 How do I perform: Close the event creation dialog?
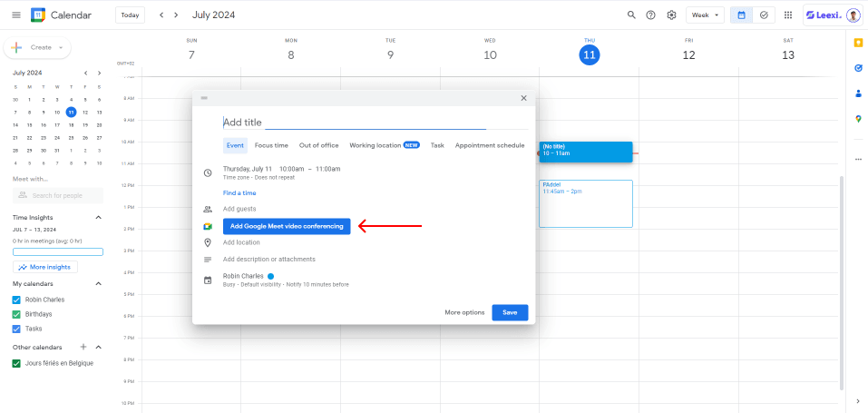[523, 98]
